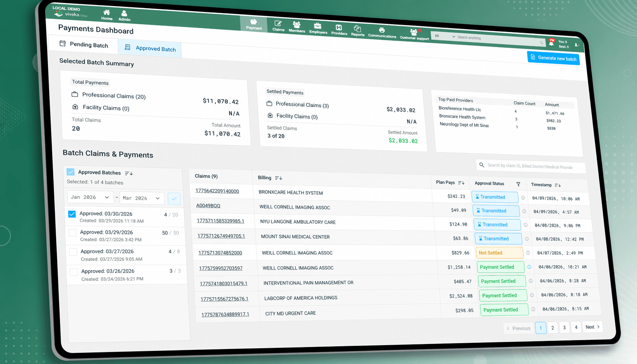637x364 pixels.
Task: Go to page 2
Action: pyautogui.click(x=553, y=328)
